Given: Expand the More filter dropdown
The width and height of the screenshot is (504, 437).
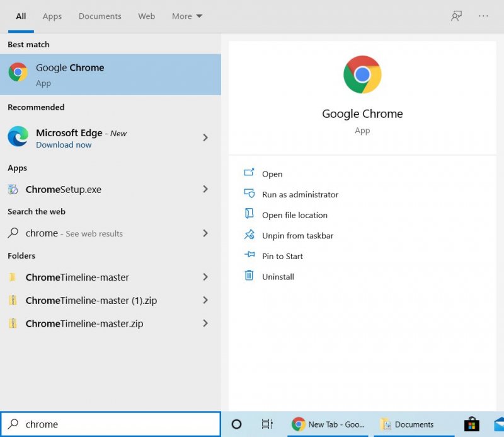Looking at the screenshot, I should [187, 16].
